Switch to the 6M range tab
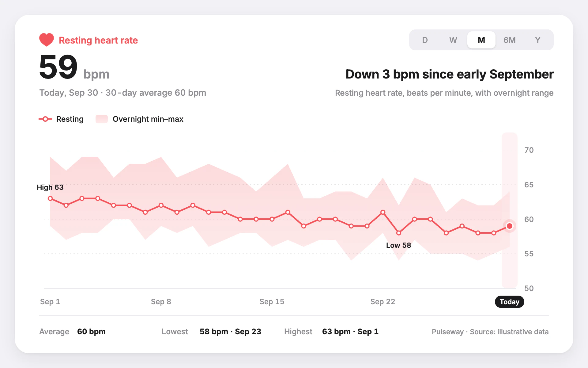Viewport: 588px width, 368px height. (510, 40)
